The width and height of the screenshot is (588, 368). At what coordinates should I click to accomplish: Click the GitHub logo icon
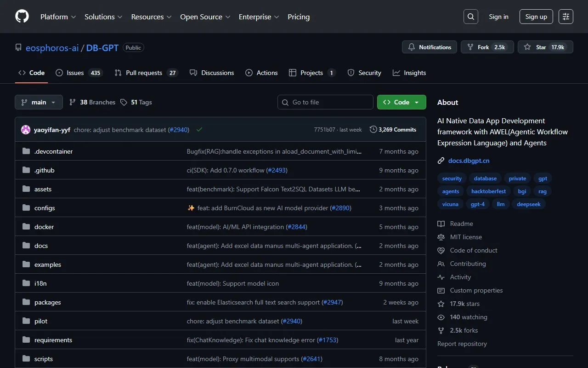tap(22, 17)
